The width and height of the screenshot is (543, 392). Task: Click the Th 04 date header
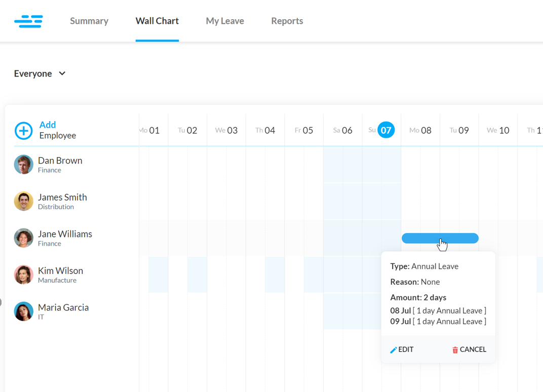(x=265, y=130)
